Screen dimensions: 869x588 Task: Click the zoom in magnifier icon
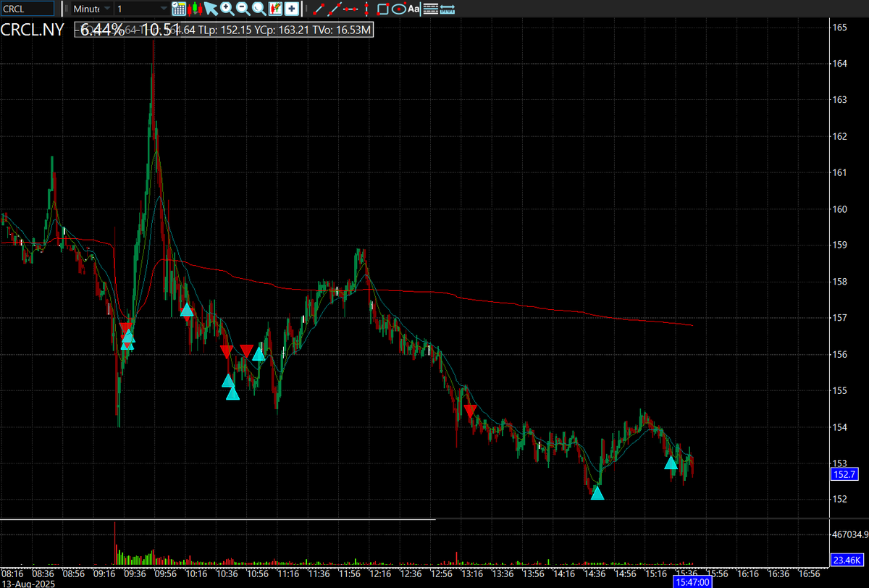click(x=227, y=9)
